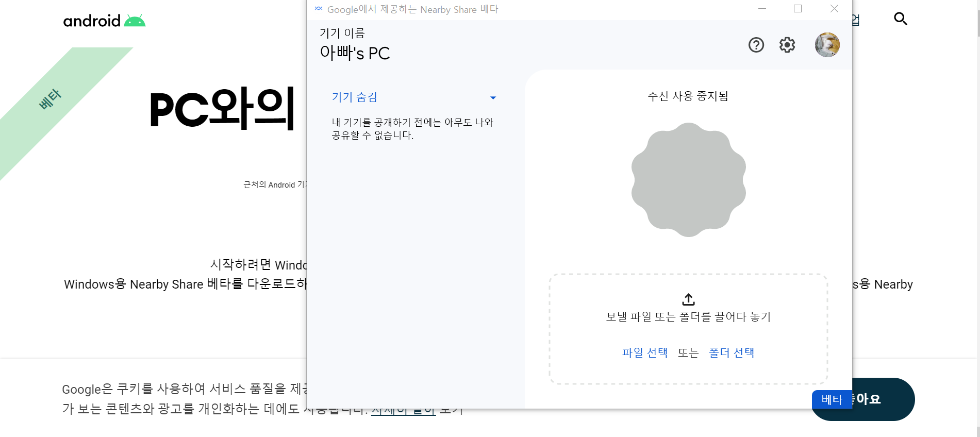980x437 pixels.
Task: Expand the 기기 숨김 visibility dropdown
Action: click(x=414, y=97)
